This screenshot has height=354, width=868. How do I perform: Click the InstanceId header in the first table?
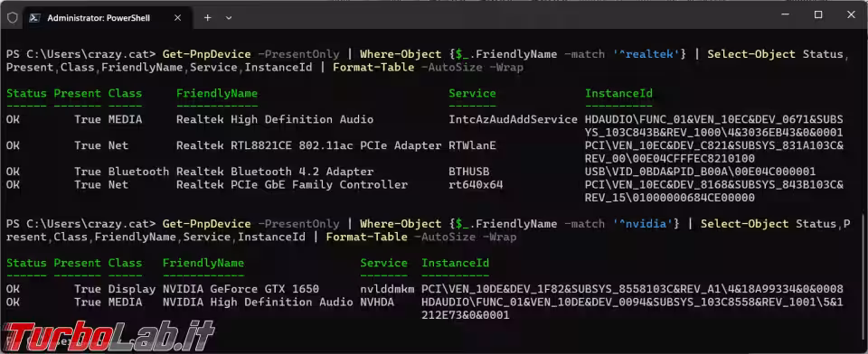pos(618,94)
